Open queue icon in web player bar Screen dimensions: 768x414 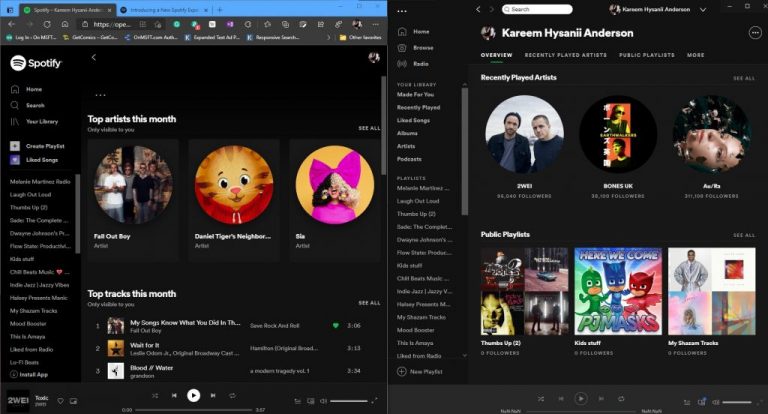[x=297, y=401]
